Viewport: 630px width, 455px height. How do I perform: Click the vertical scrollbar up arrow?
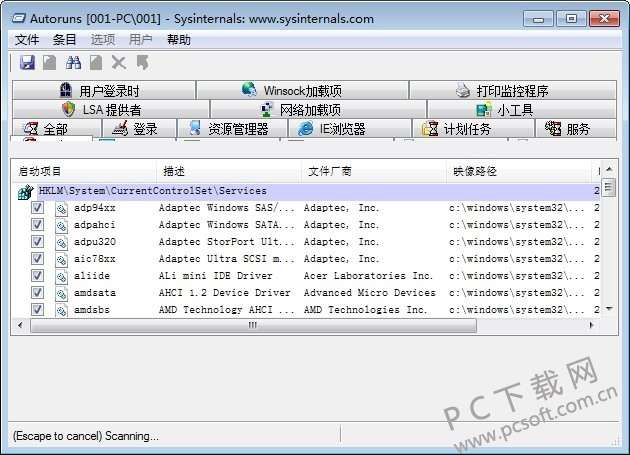(x=609, y=169)
